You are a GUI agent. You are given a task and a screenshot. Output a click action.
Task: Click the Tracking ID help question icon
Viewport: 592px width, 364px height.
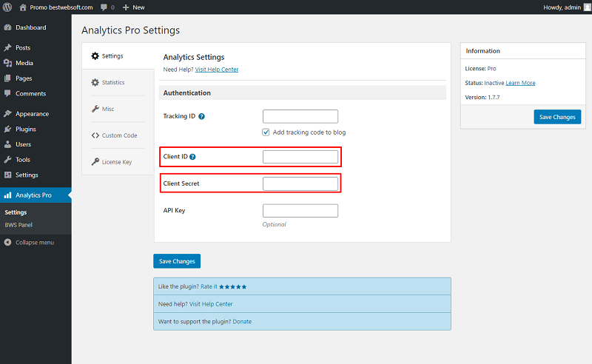tap(201, 116)
